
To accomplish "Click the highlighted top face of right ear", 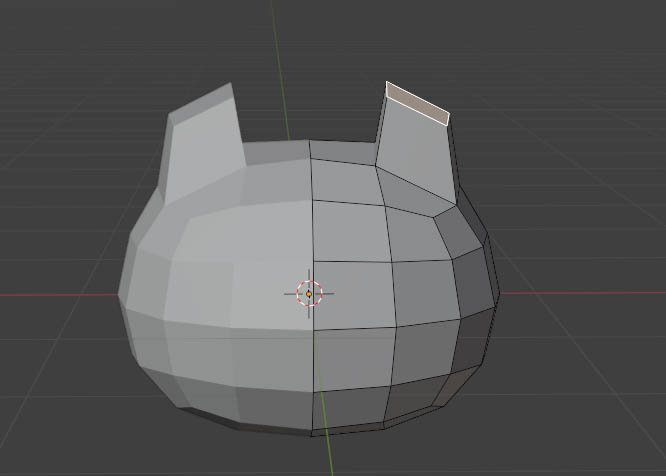I will coord(417,102).
